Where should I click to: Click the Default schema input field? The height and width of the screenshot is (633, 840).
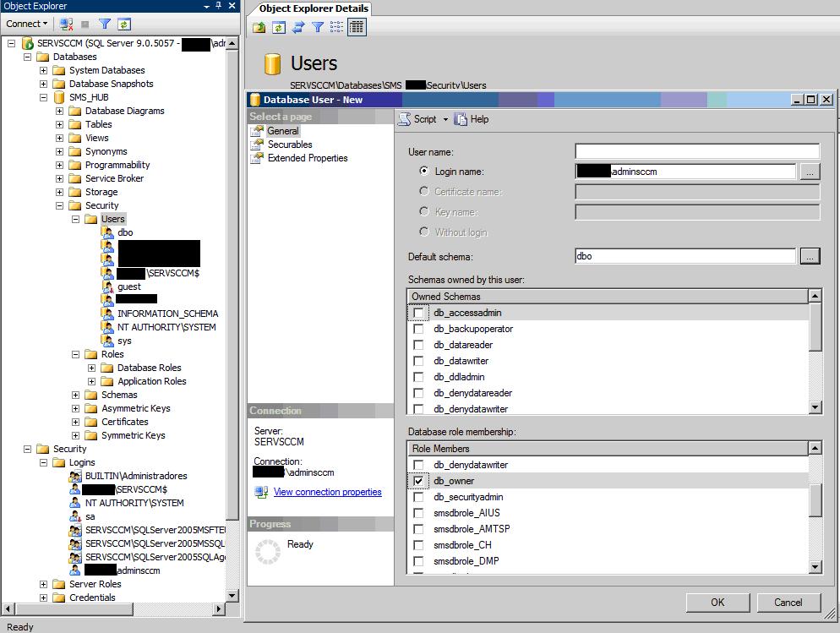(x=685, y=256)
